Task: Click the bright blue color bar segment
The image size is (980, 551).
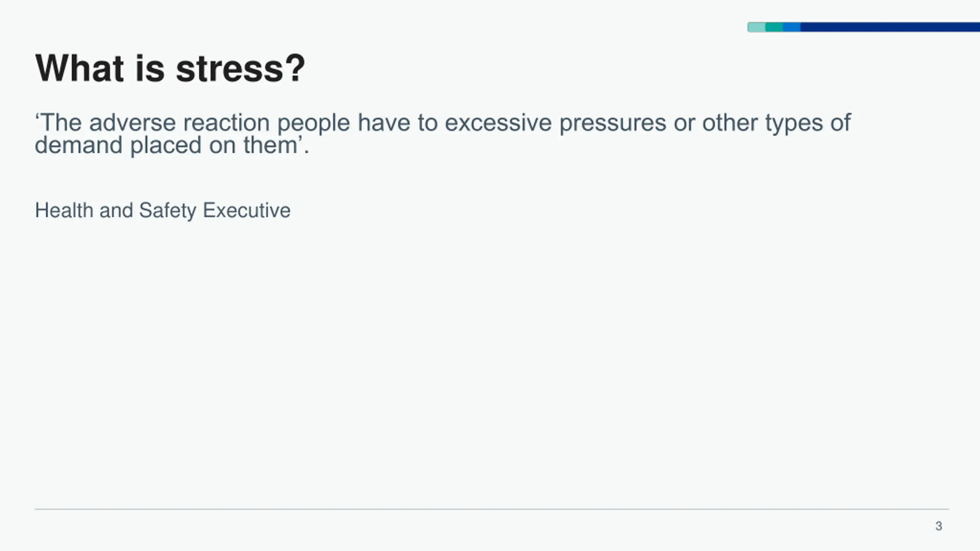Action: click(792, 27)
